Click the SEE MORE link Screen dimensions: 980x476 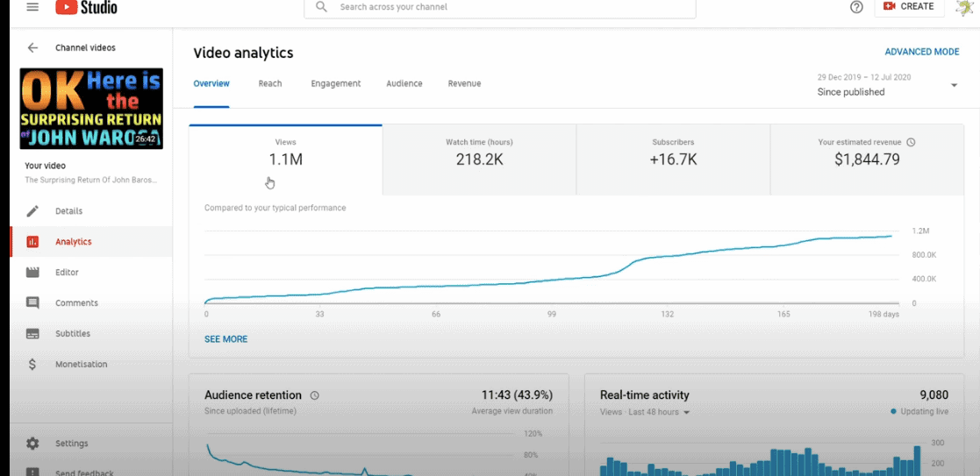[x=225, y=339]
